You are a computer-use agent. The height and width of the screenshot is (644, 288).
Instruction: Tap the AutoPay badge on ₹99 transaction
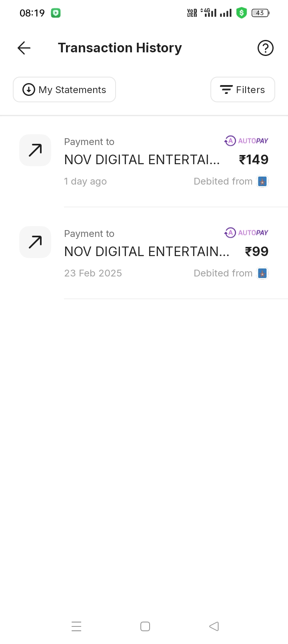point(246,233)
